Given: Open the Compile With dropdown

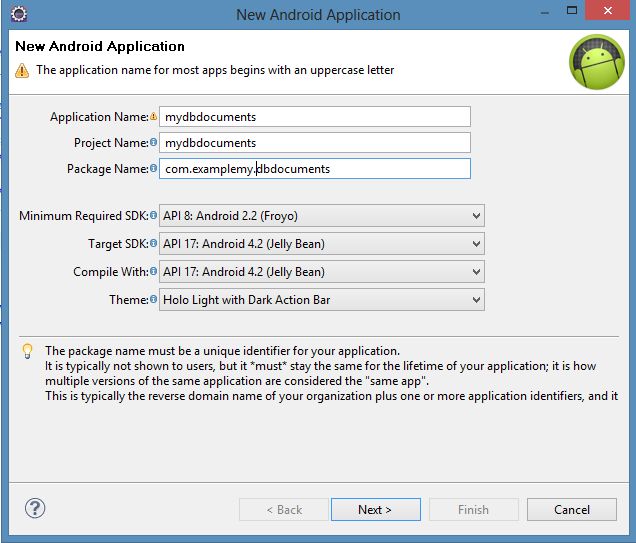Looking at the screenshot, I should click(x=321, y=272).
